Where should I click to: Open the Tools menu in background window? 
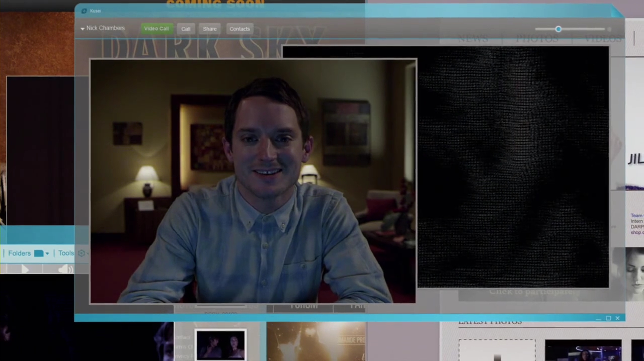tap(66, 253)
